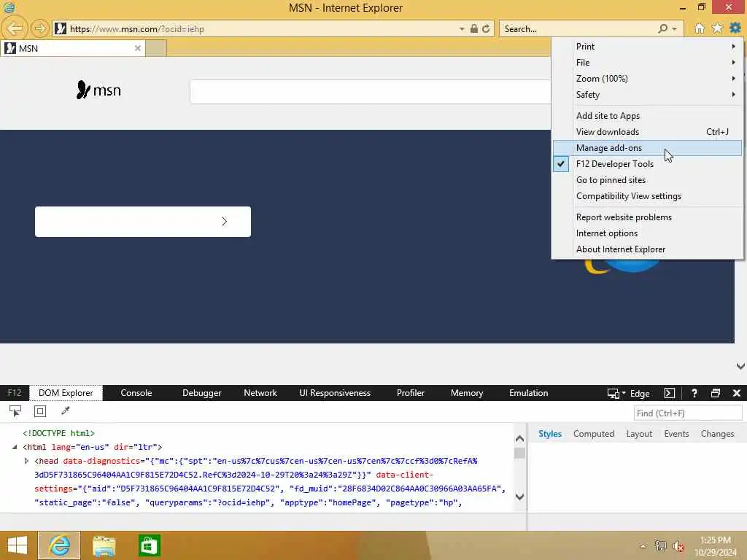Open the Edge document mode dropdown

tap(639, 393)
